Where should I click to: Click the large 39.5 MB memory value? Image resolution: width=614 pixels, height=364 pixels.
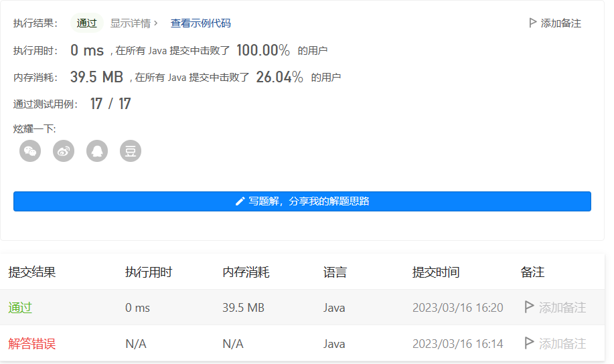coord(96,77)
